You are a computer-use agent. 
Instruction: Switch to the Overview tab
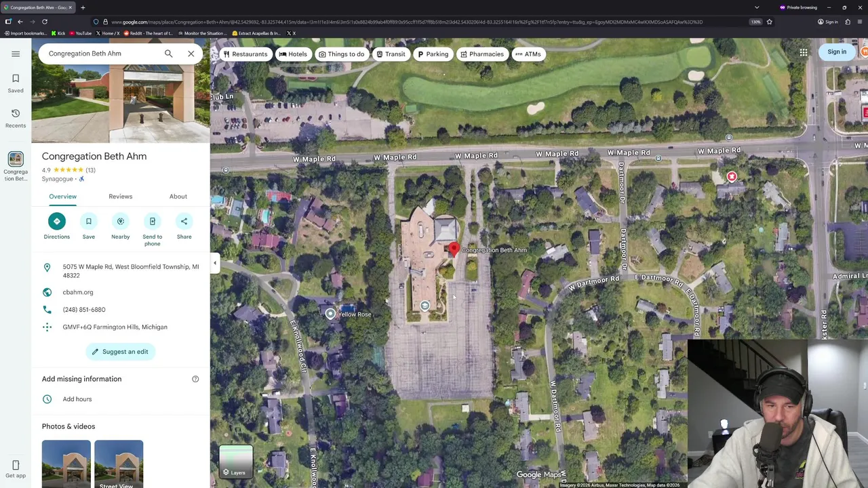click(x=62, y=197)
